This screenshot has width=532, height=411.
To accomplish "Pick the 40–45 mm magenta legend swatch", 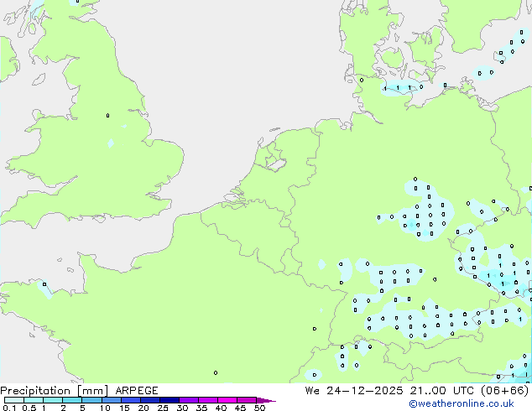I will 227,400.
